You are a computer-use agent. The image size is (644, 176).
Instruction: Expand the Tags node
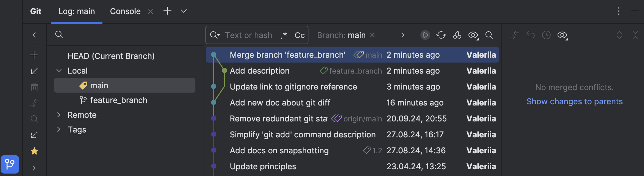pyautogui.click(x=59, y=129)
